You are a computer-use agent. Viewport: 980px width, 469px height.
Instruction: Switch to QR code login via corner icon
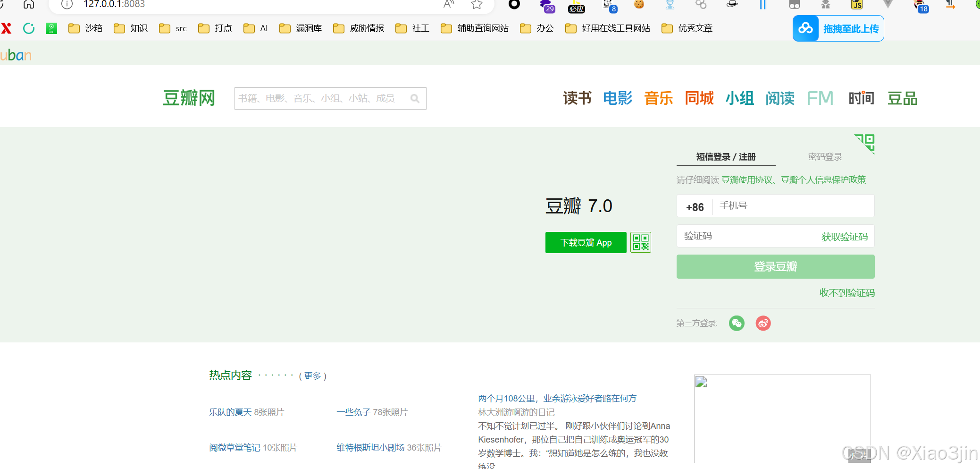click(864, 144)
